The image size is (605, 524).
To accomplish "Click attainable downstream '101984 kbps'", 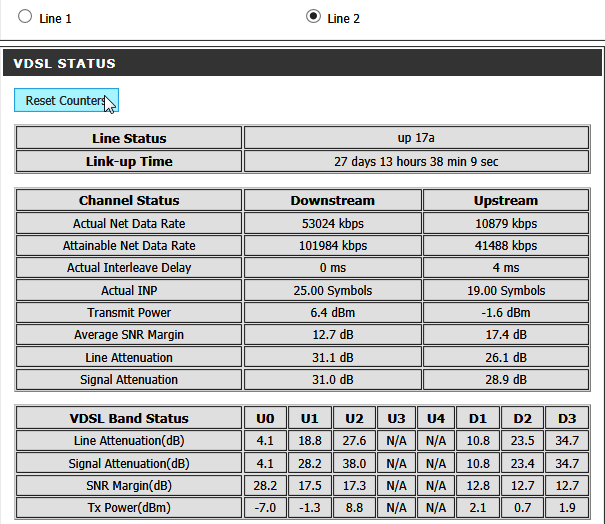I will tap(333, 245).
